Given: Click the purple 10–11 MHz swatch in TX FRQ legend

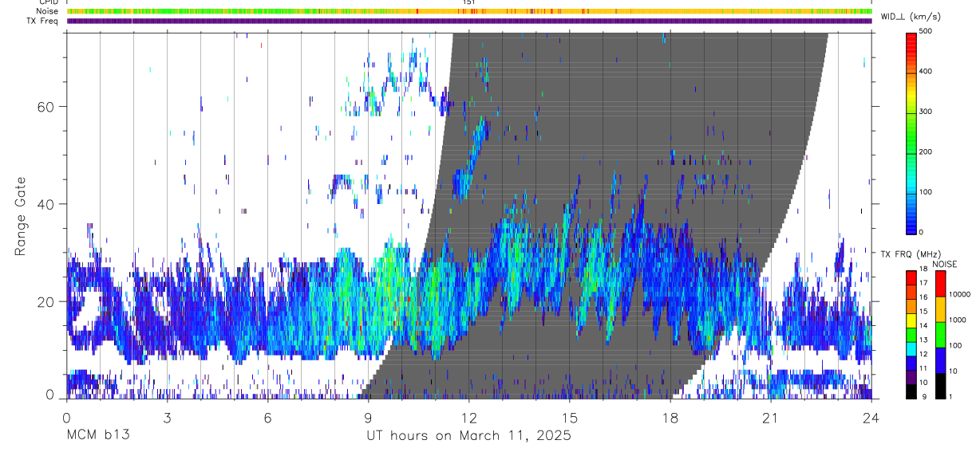Looking at the screenshot, I should pyautogui.click(x=910, y=378).
